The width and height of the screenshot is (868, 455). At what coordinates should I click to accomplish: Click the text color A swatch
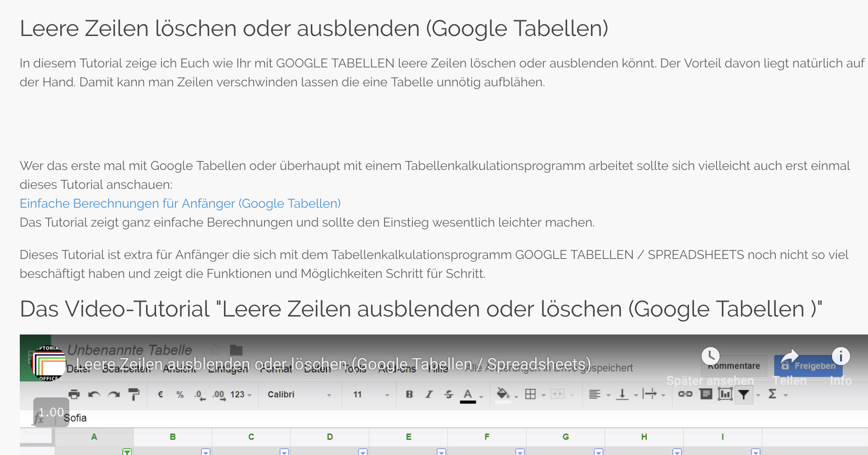click(468, 395)
